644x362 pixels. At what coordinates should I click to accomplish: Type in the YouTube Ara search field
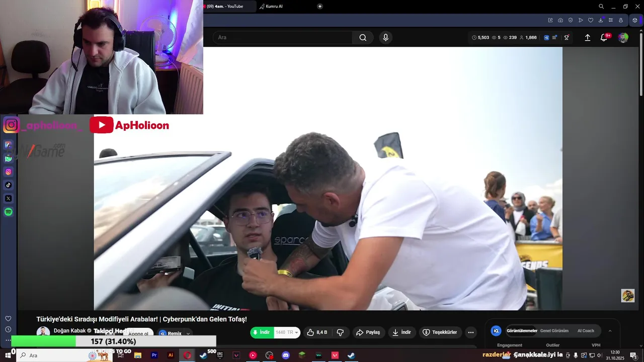pyautogui.click(x=282, y=38)
